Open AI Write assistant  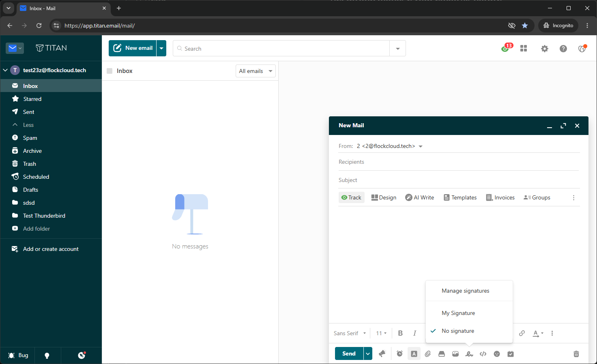click(420, 197)
